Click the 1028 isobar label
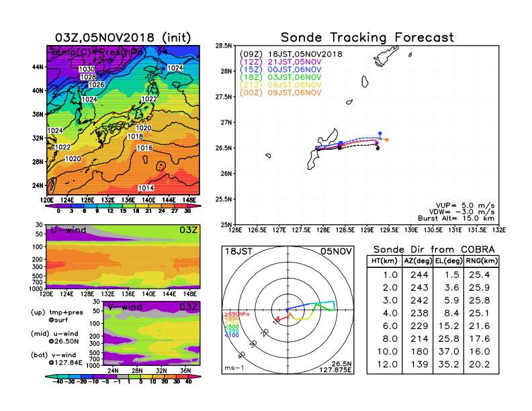 click(88, 77)
